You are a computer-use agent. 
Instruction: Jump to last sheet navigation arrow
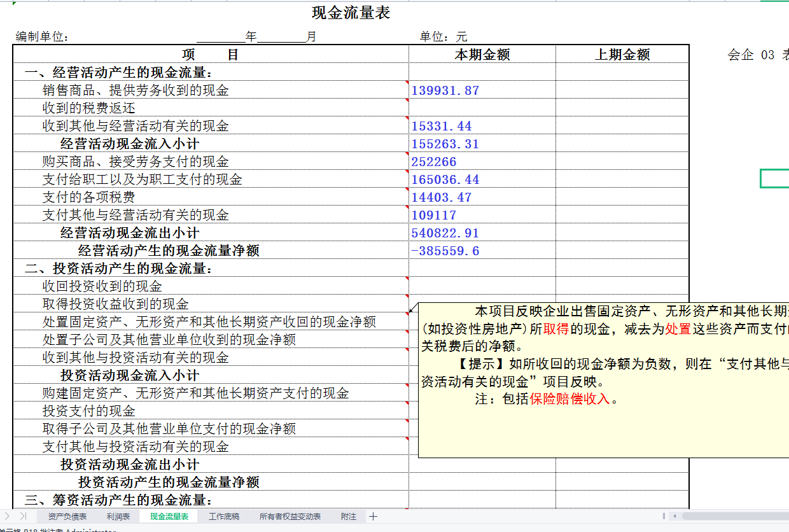24,516
